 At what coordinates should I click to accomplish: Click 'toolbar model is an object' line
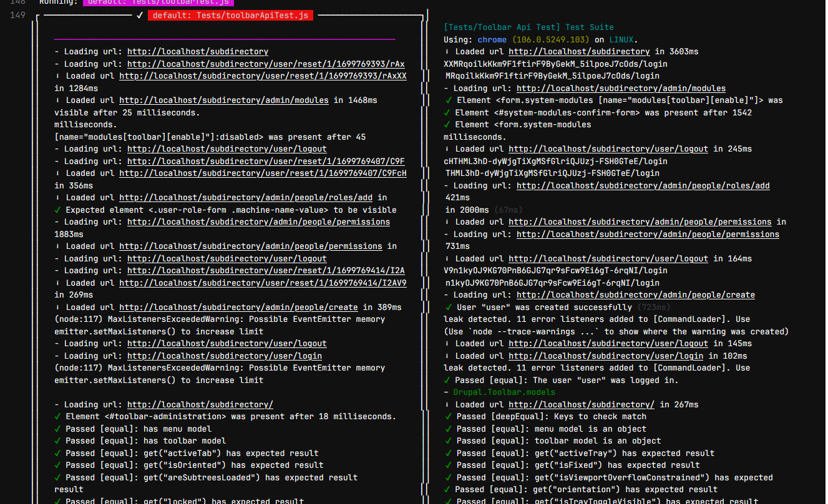(x=552, y=441)
